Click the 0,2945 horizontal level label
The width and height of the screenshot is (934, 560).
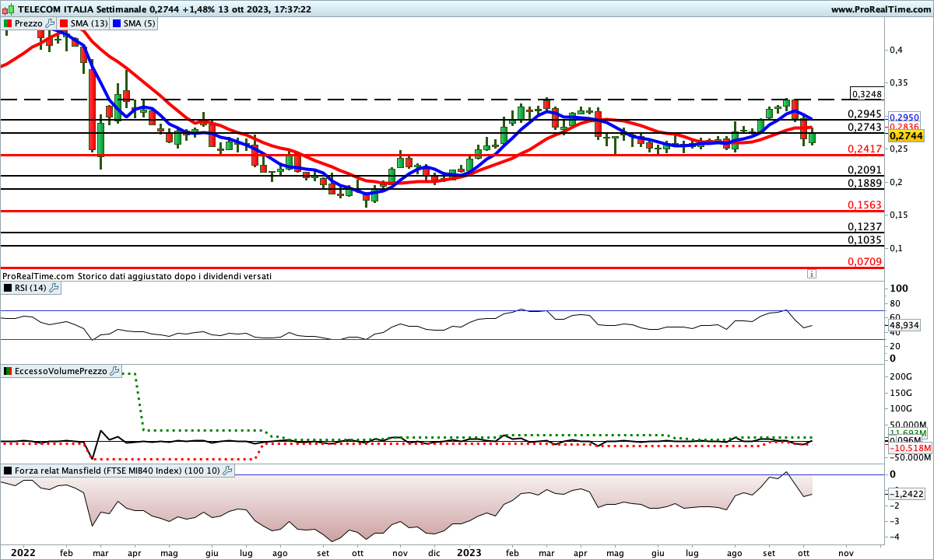click(x=864, y=114)
